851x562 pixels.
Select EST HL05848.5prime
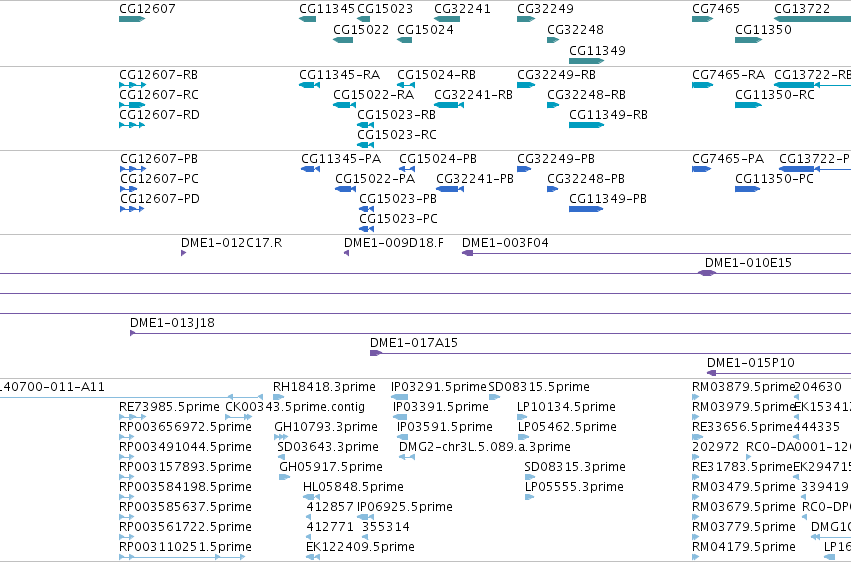(x=312, y=497)
